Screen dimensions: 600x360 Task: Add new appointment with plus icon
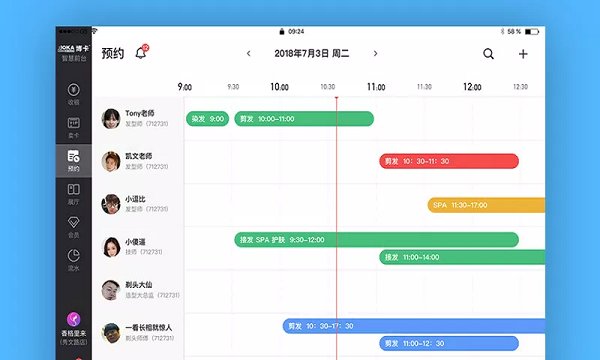click(x=523, y=54)
